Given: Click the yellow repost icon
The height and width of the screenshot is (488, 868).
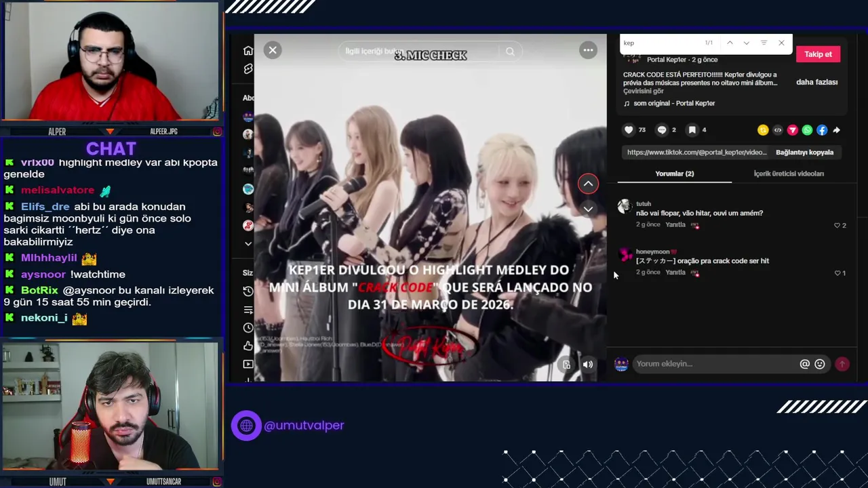Looking at the screenshot, I should coord(763,130).
